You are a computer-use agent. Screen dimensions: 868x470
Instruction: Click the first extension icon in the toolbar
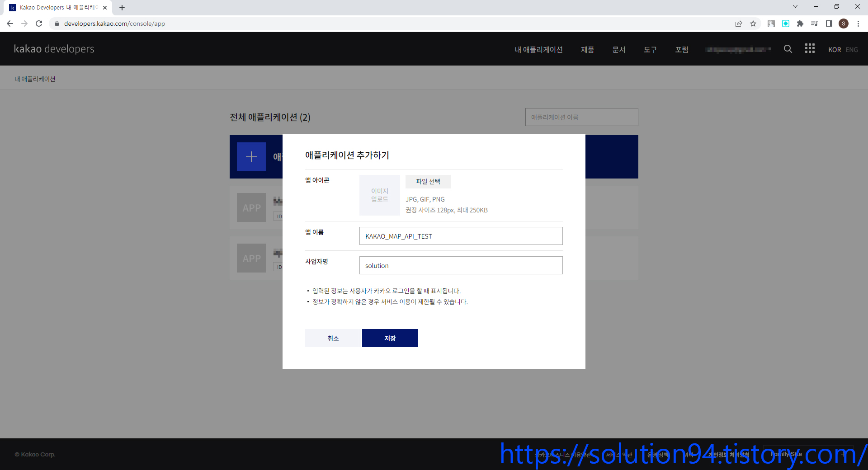click(771, 23)
